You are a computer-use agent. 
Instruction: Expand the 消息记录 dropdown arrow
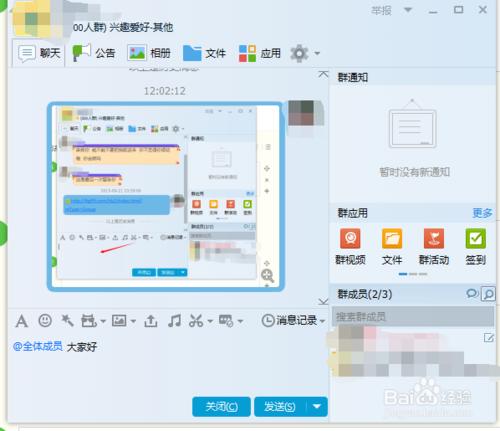322,321
